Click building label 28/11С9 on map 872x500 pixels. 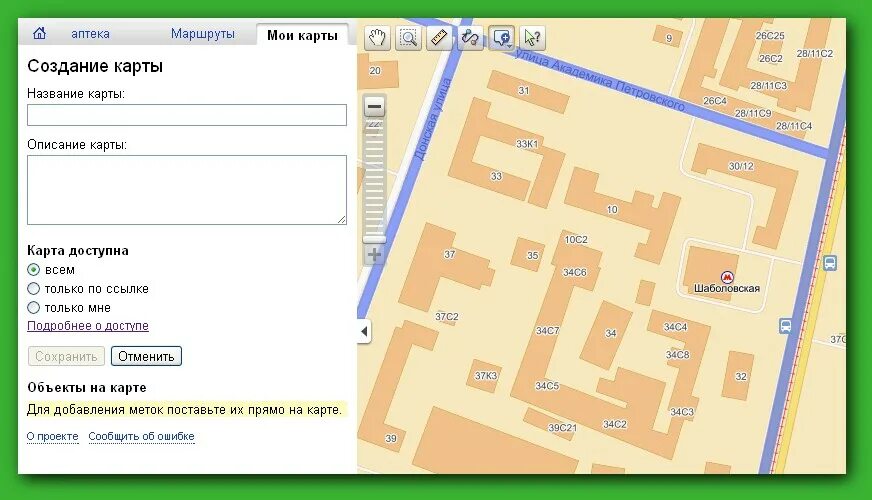753,113
